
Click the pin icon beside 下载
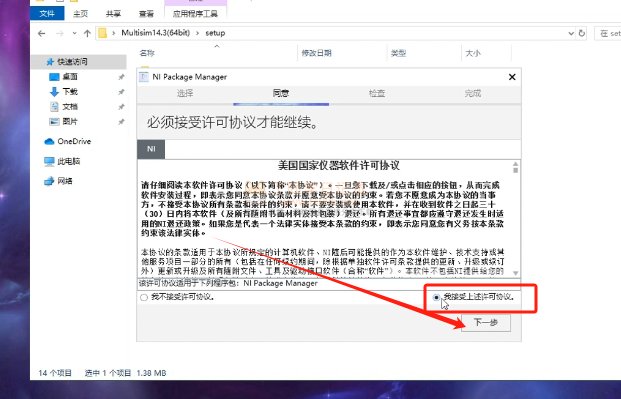click(x=121, y=92)
